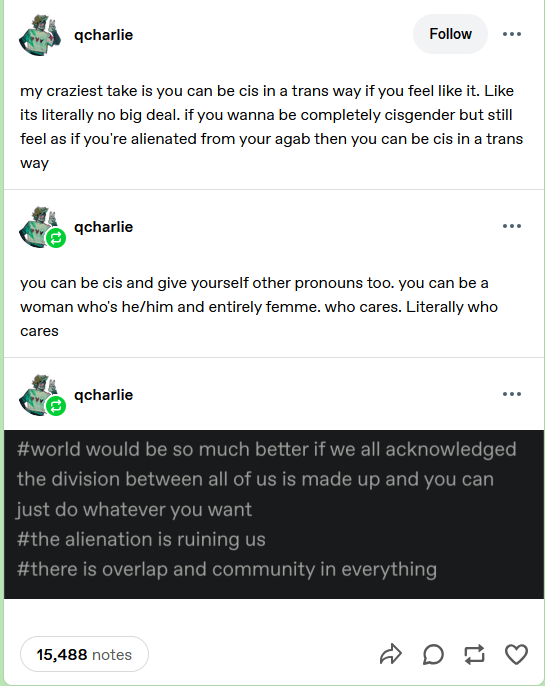The width and height of the screenshot is (545, 686).
Task: Open the qcharlie username link in the first post
Action: coord(103,35)
